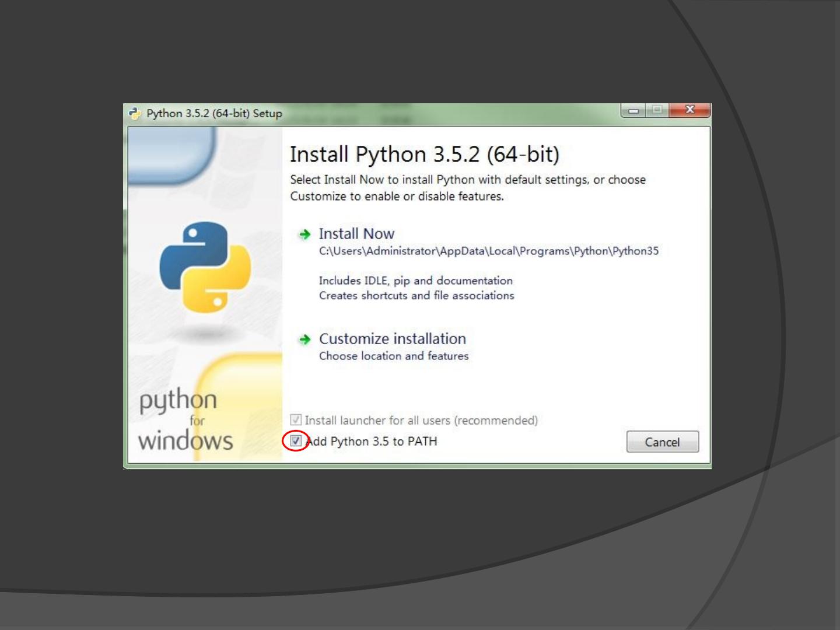Click the 'Choose location and features' subtitle
Viewport: 840px width, 630px height.
[x=394, y=356]
